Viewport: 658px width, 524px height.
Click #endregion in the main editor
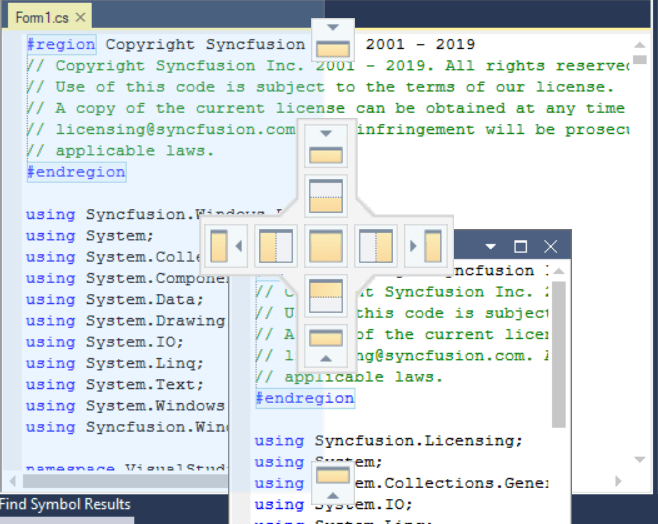pyautogui.click(x=76, y=172)
